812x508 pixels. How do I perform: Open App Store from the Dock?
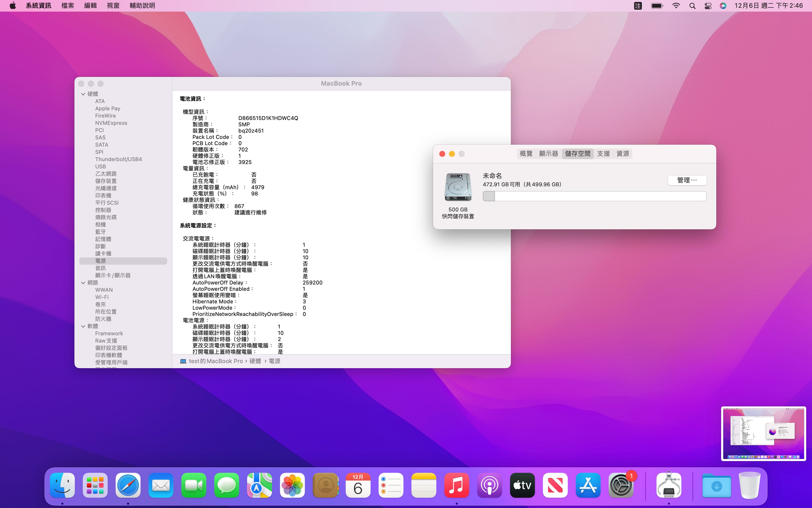point(588,485)
